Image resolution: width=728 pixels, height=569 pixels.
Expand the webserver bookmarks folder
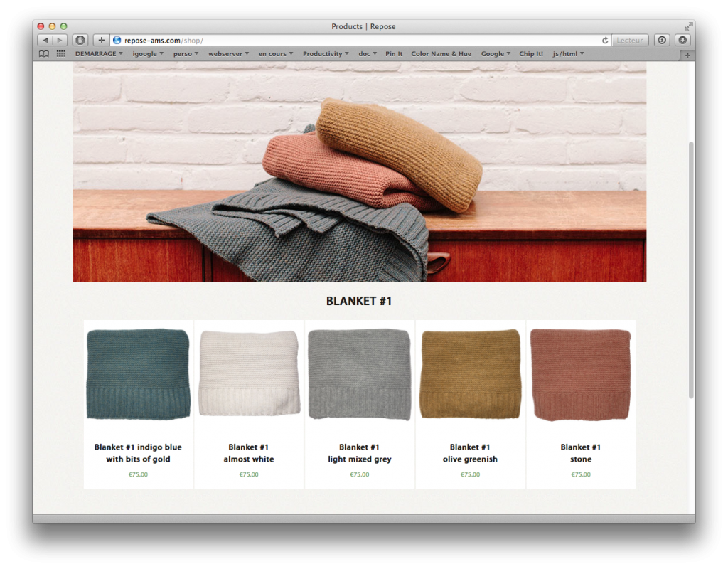pos(228,54)
